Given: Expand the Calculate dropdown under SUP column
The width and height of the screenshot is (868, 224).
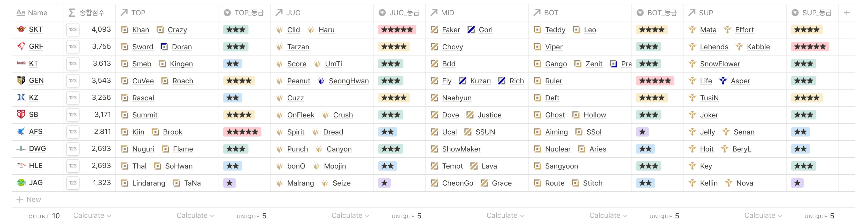Looking at the screenshot, I should 763,215.
